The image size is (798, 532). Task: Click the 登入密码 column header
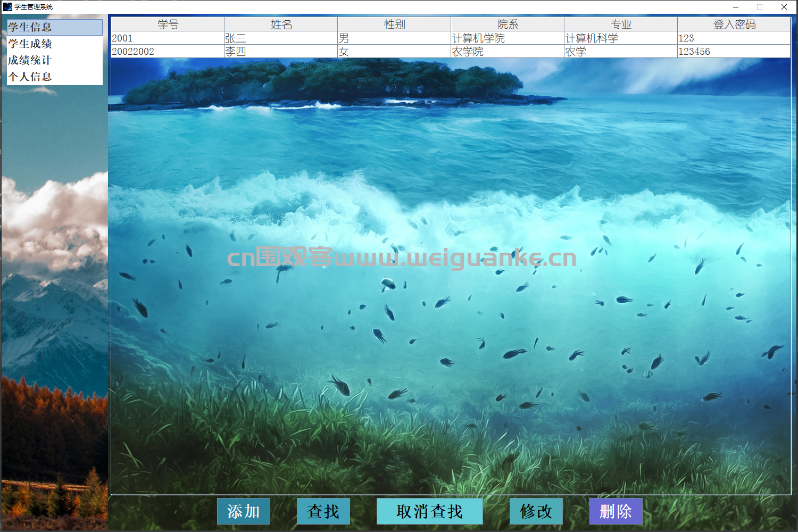click(734, 24)
